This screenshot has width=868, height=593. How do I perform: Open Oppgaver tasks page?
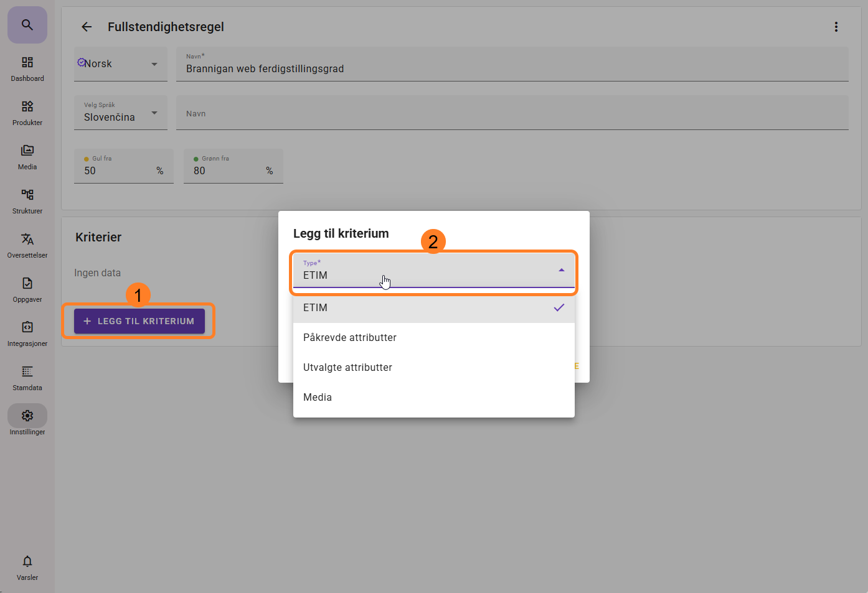tap(27, 290)
